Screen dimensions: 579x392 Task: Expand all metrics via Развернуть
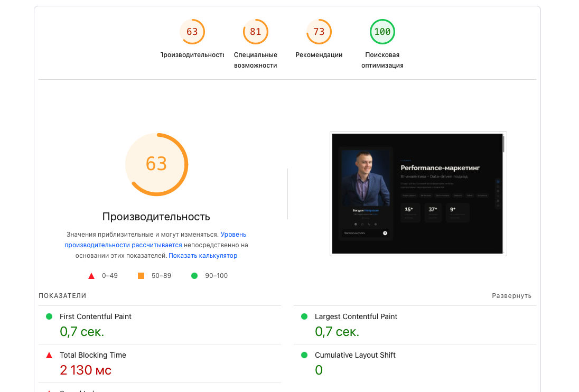511,296
